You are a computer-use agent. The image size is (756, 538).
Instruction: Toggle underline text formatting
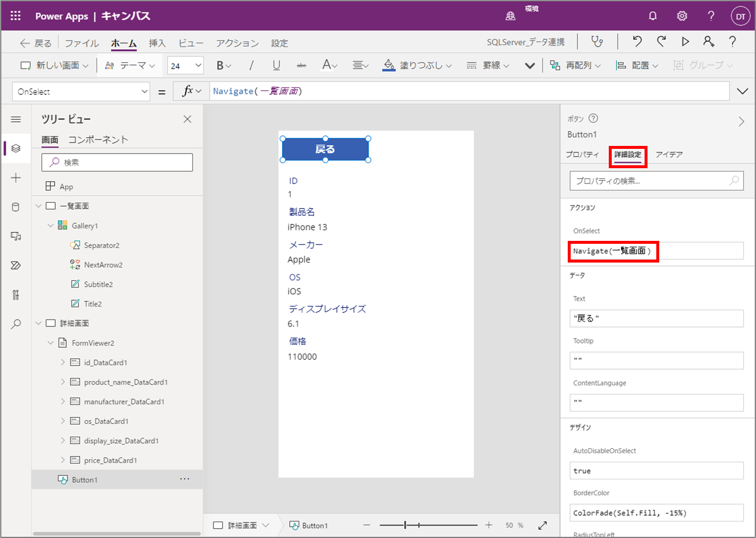coord(276,66)
